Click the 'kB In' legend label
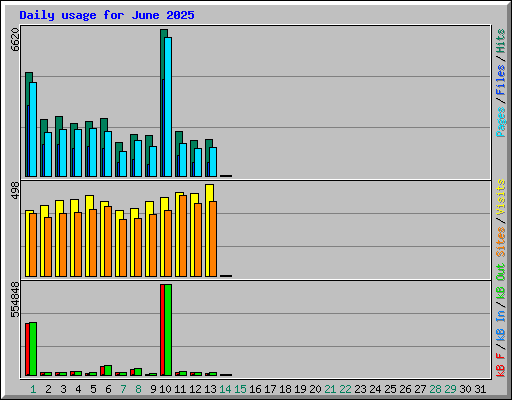Viewport: 512px width, 400px height. pyautogui.click(x=501, y=325)
